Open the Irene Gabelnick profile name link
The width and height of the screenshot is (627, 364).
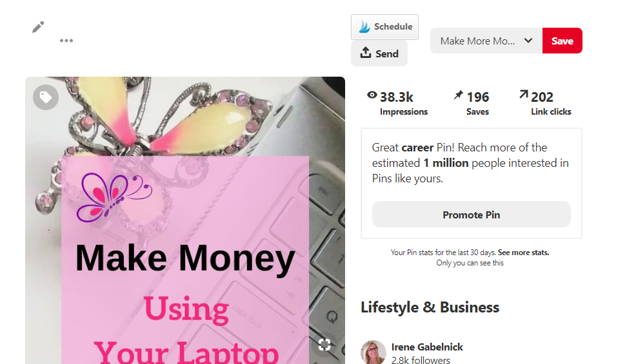[x=427, y=347]
